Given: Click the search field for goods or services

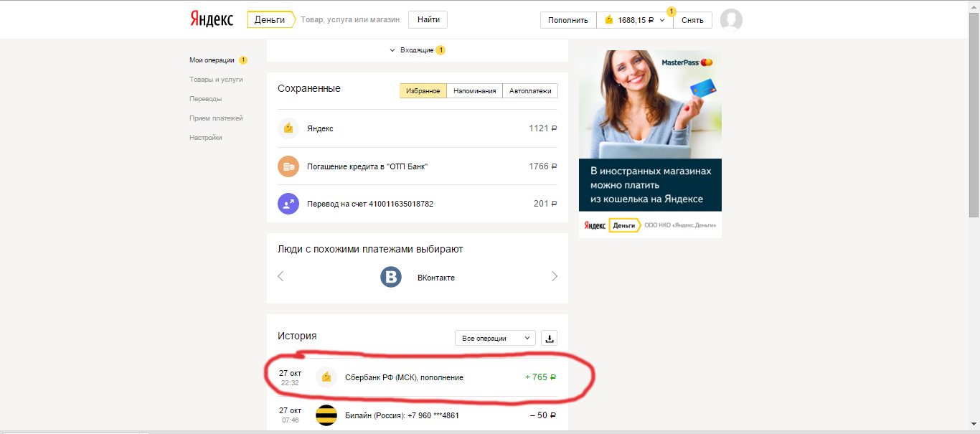Looking at the screenshot, I should [x=349, y=20].
